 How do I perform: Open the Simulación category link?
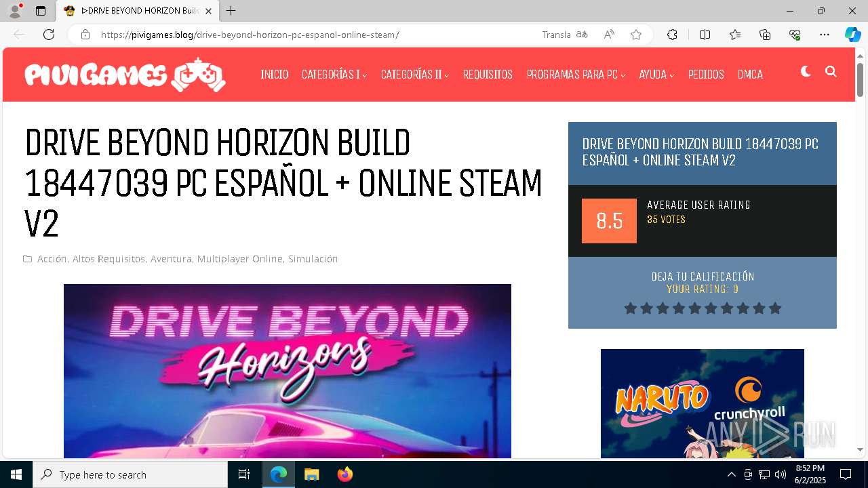(313, 259)
